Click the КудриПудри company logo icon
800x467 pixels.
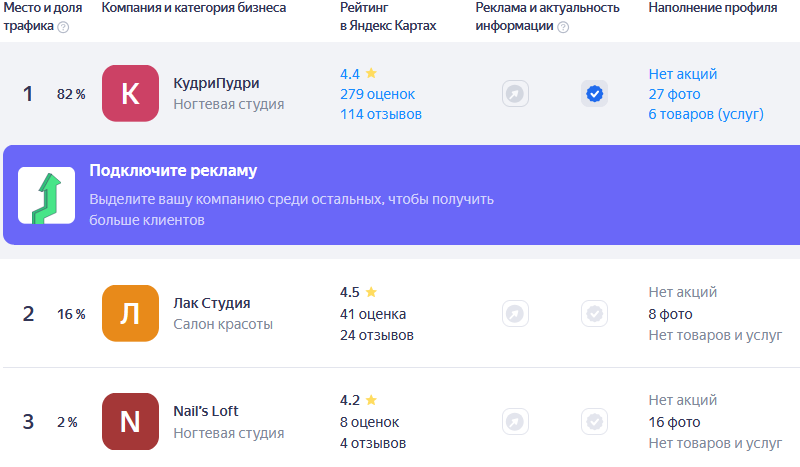(130, 93)
